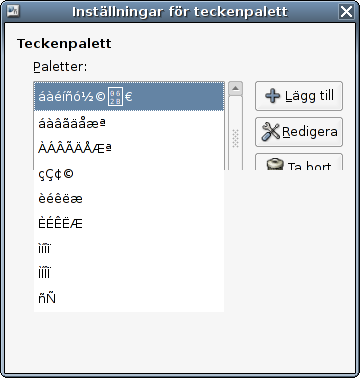Viewport: 360px width, 378px height.
Task: Select the çÇ¢© palette row
Action: pos(129,174)
